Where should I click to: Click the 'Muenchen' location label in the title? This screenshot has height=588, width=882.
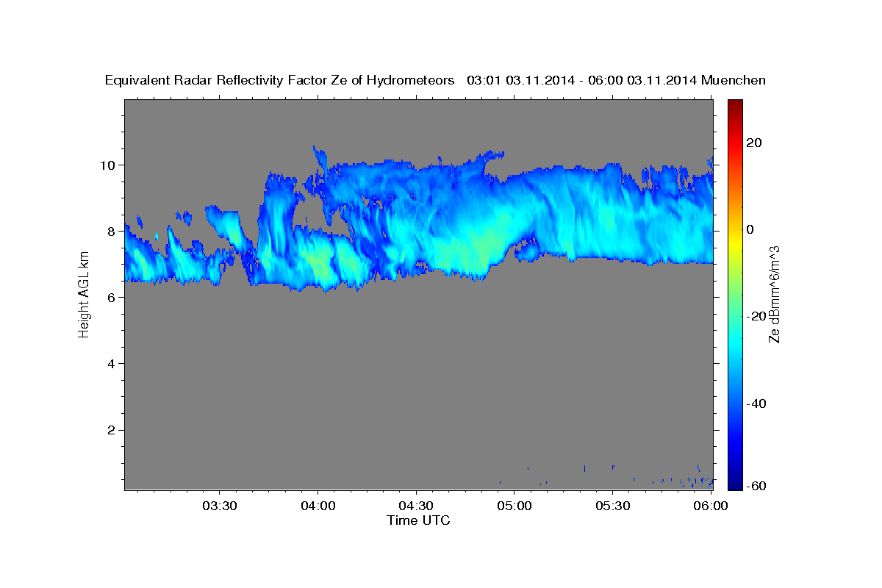click(734, 80)
